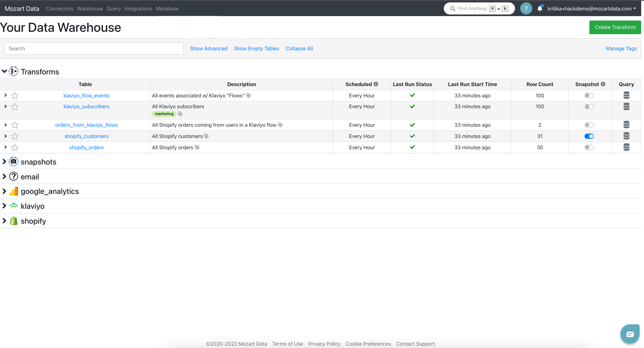The image size is (644, 348).
Task: Open query icon for orders_from_klaviyo_flows
Action: point(626,125)
